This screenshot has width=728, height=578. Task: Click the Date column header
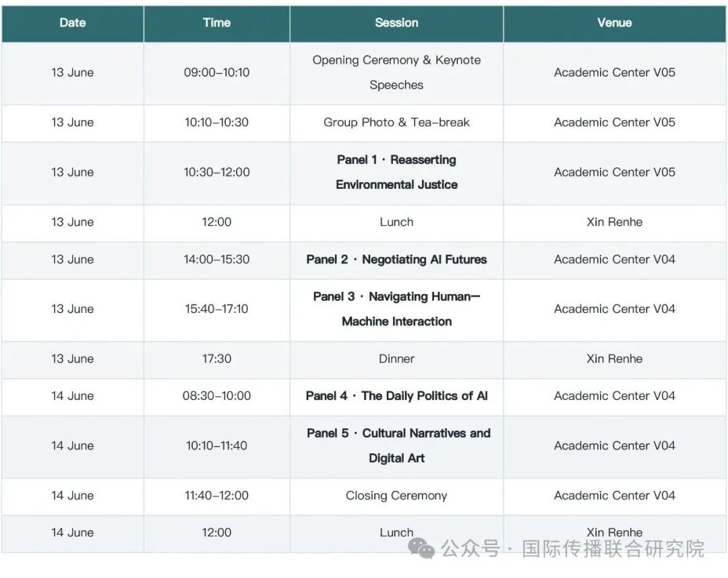pyautogui.click(x=72, y=23)
